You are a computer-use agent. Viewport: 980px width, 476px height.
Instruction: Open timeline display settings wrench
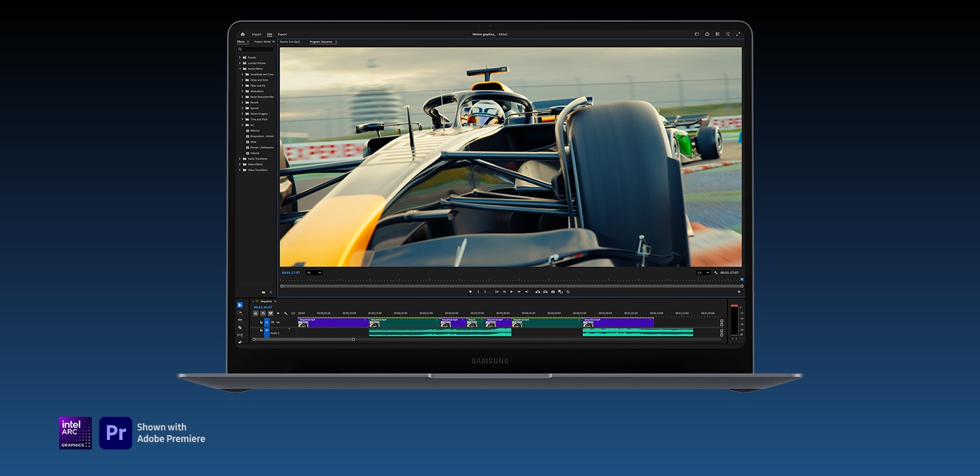pos(285,313)
